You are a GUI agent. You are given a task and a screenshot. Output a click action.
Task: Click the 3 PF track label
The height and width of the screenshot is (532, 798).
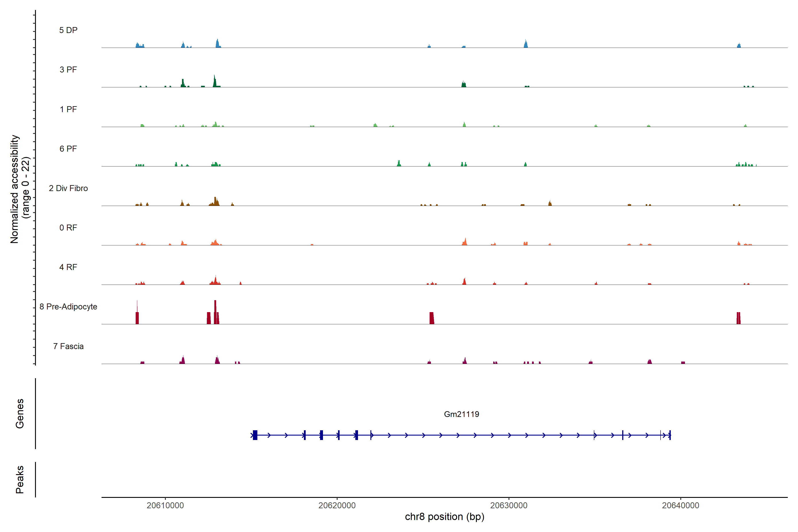(68, 70)
